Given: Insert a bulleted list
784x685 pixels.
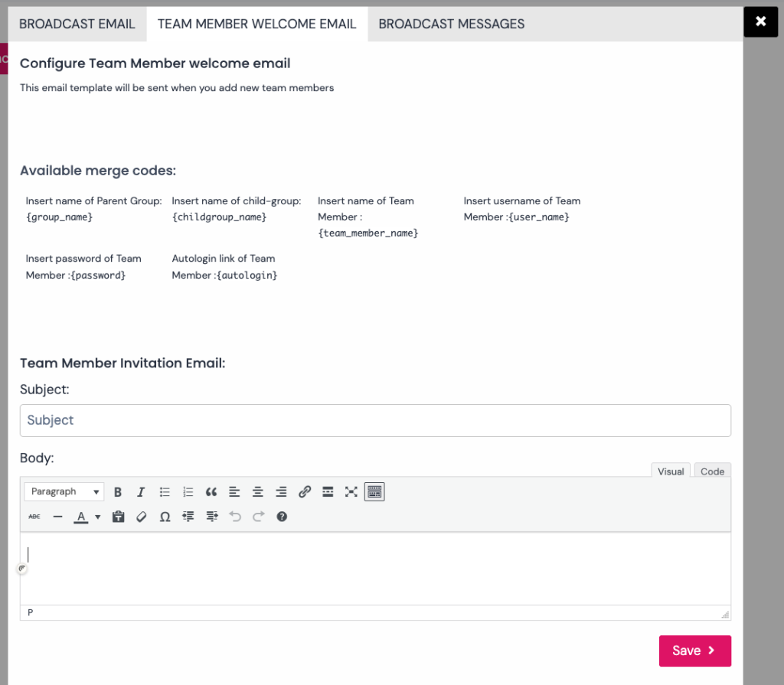Looking at the screenshot, I should (165, 492).
